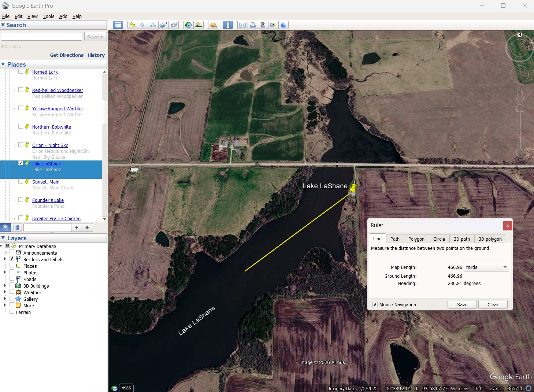Click the Ruler tool in toolbar

[x=227, y=25]
